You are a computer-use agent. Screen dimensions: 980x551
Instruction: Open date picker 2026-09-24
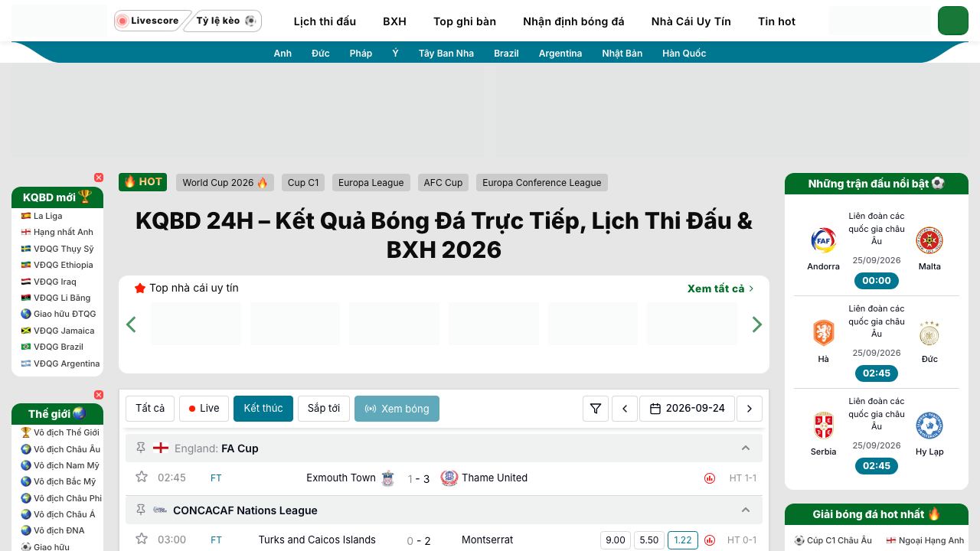tap(687, 409)
